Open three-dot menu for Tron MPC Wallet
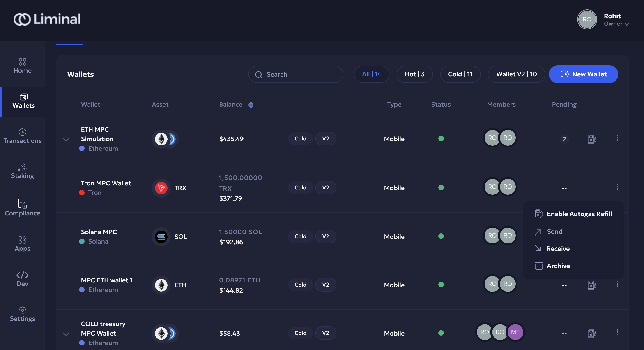644x350 pixels. [x=617, y=187]
